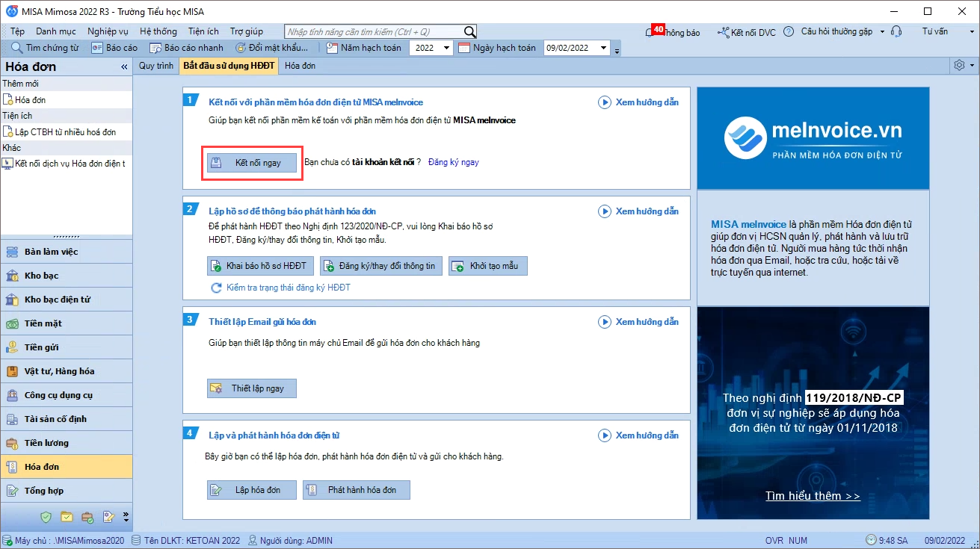Click Kiểm tra trạng thái đăng ký HĐĐT link

tap(288, 288)
